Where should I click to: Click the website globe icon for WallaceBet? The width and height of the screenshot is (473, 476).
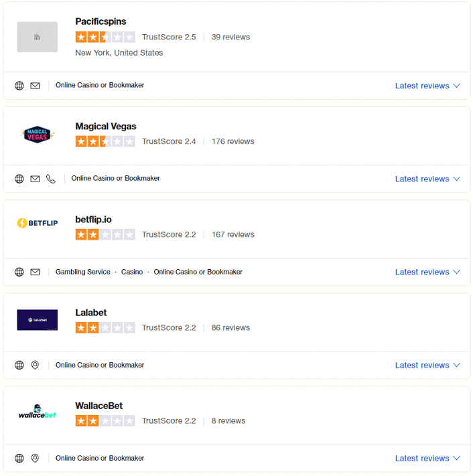click(19, 458)
